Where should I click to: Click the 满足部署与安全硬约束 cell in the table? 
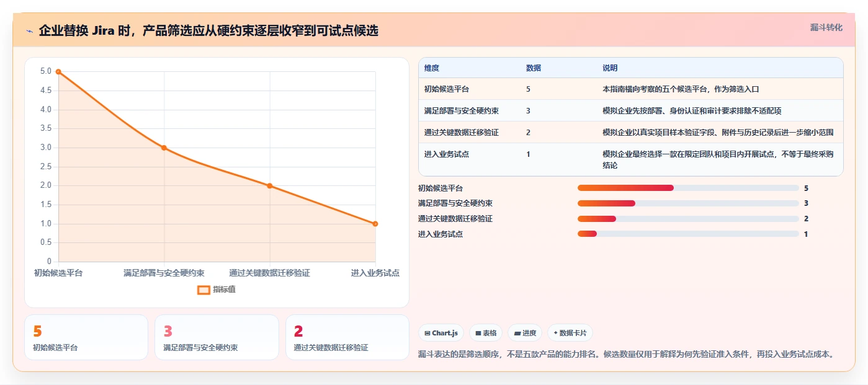pyautogui.click(x=462, y=111)
